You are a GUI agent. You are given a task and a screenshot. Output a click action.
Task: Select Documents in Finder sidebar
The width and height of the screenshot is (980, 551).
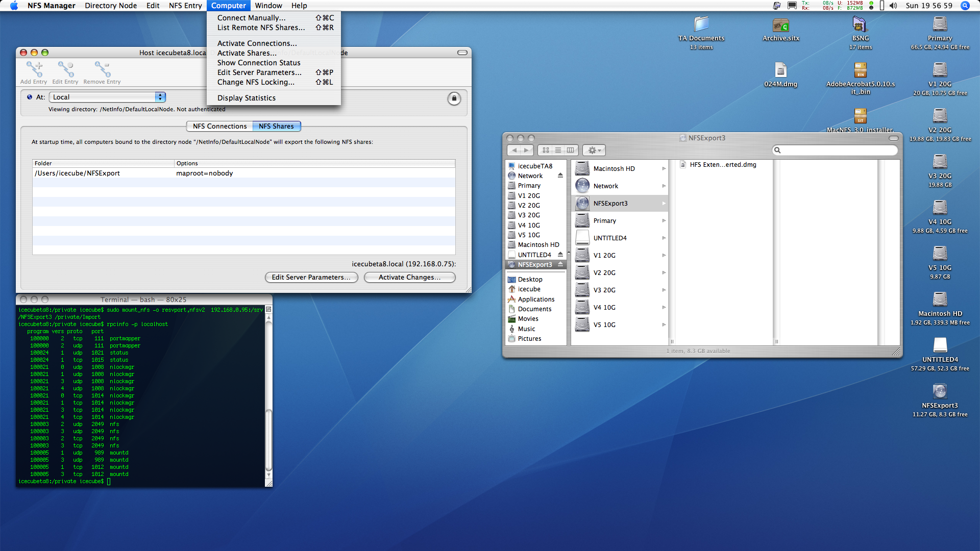(x=535, y=309)
